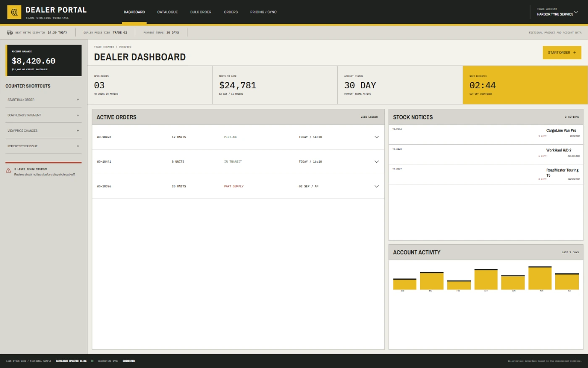Click the ALLOCATED tag on WorkHaul
Screen dimensions: 588x368
574,156
